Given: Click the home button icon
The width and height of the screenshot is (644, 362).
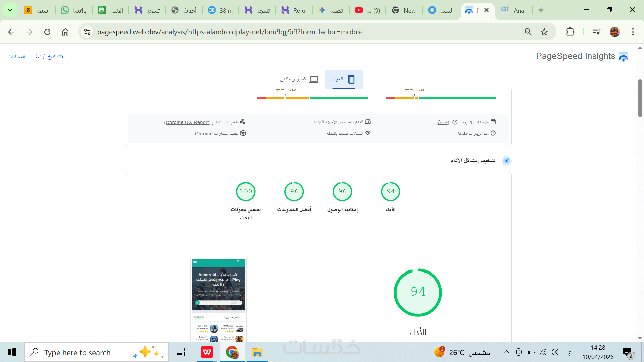Looking at the screenshot, I should [x=65, y=32].
